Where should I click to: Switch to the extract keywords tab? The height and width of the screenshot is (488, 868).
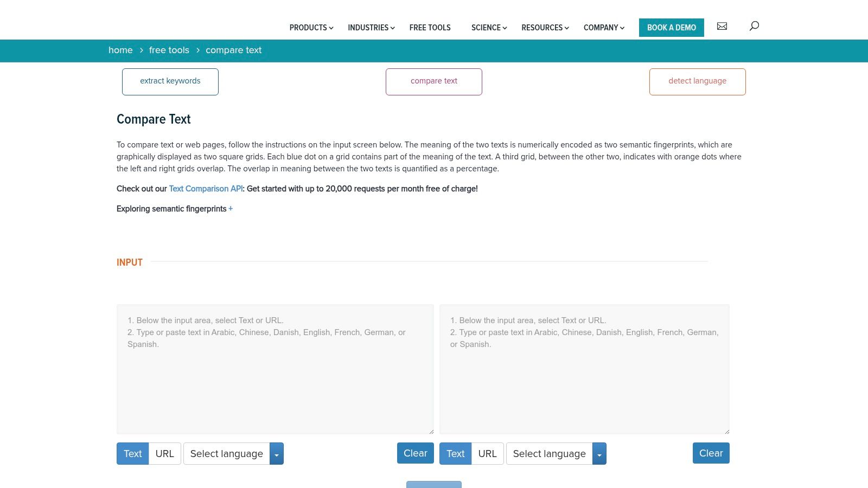[170, 81]
